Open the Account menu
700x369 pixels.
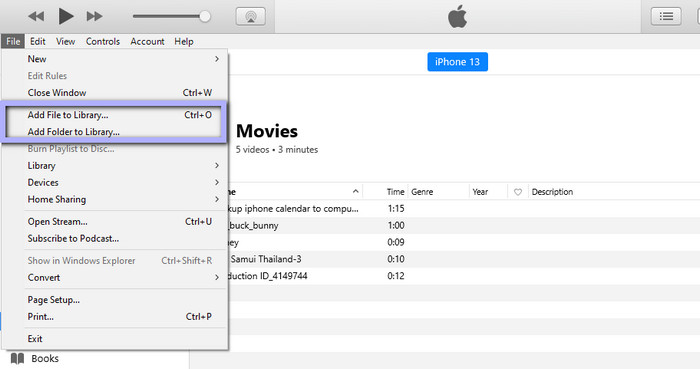pos(147,41)
